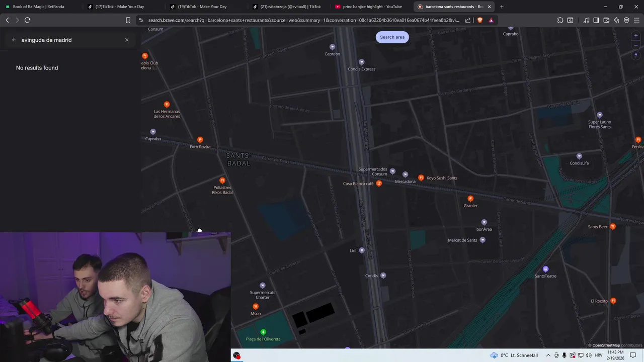The image size is (644, 362).
Task: Toggle the browser sidebar panel icon
Action: [x=596, y=20]
